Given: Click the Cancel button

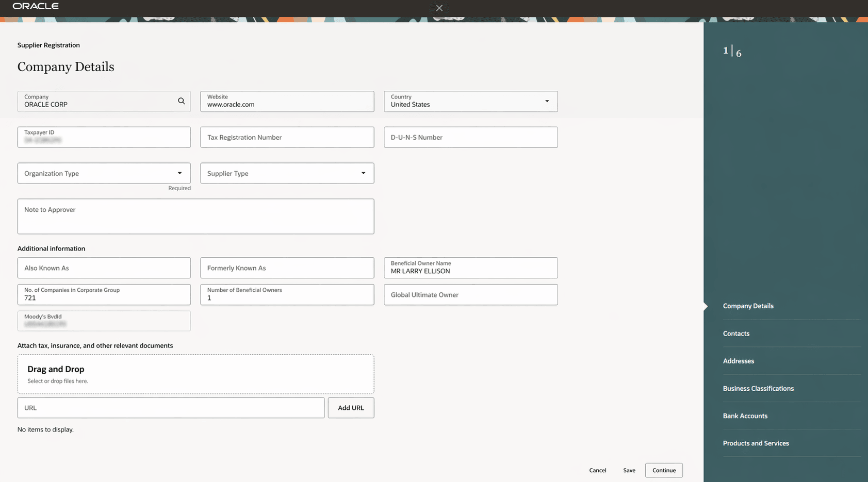Looking at the screenshot, I should pyautogui.click(x=598, y=470).
